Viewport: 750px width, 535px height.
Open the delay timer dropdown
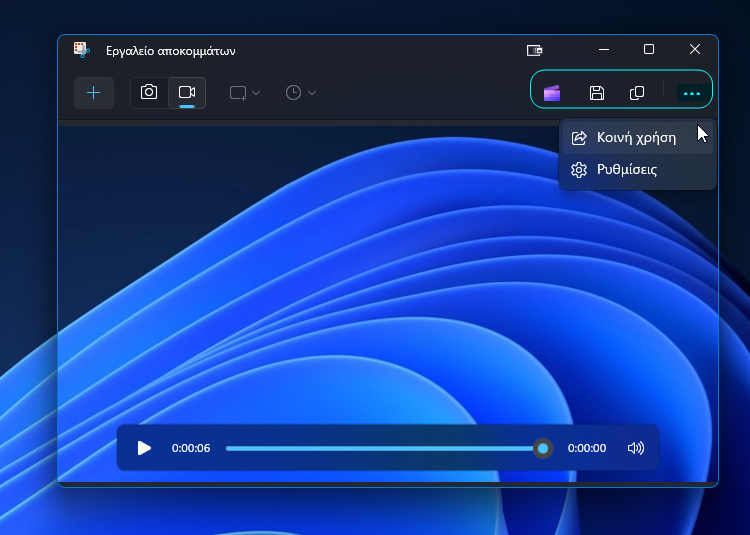(x=300, y=93)
